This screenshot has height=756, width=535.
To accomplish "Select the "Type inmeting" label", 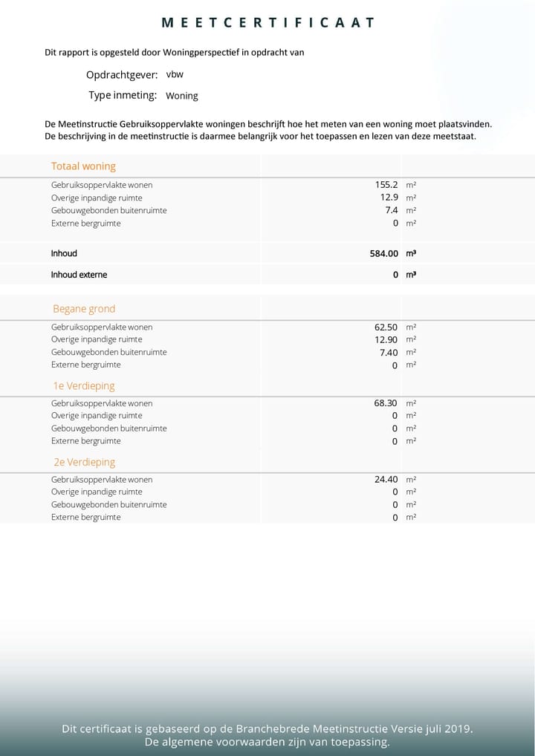I will pyautogui.click(x=123, y=95).
